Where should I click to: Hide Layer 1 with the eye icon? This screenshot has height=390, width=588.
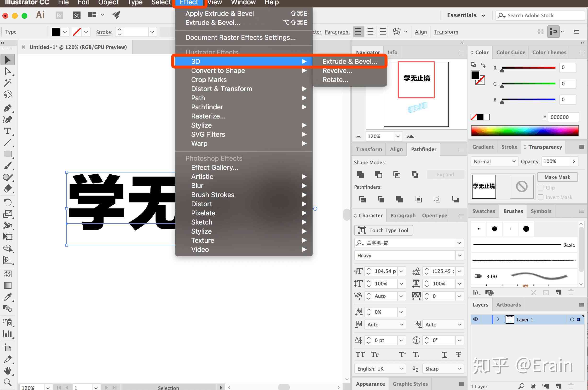pos(475,319)
